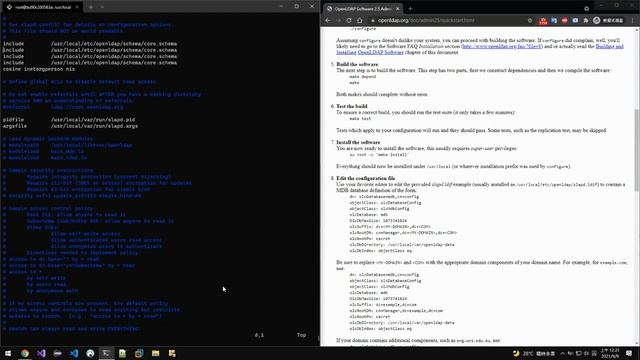Open Windows notification center
The image size is (640, 360).
tap(629, 353)
